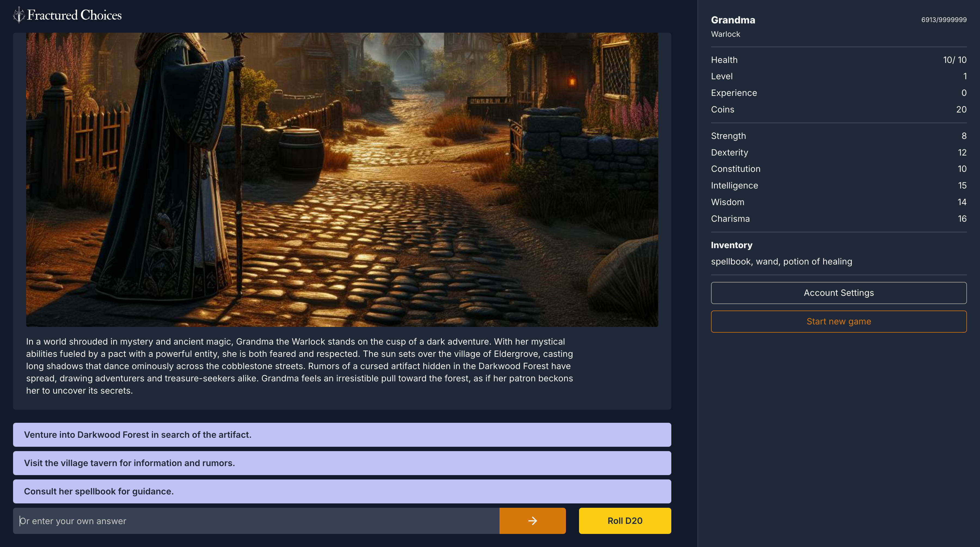Select Visit the village tavern option

[342, 463]
